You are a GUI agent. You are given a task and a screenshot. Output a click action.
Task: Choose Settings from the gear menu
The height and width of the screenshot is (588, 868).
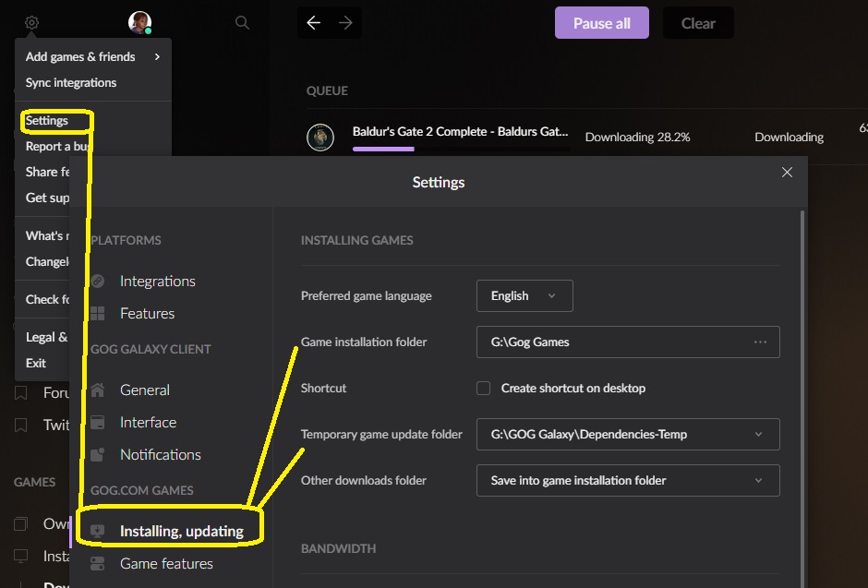tap(47, 121)
